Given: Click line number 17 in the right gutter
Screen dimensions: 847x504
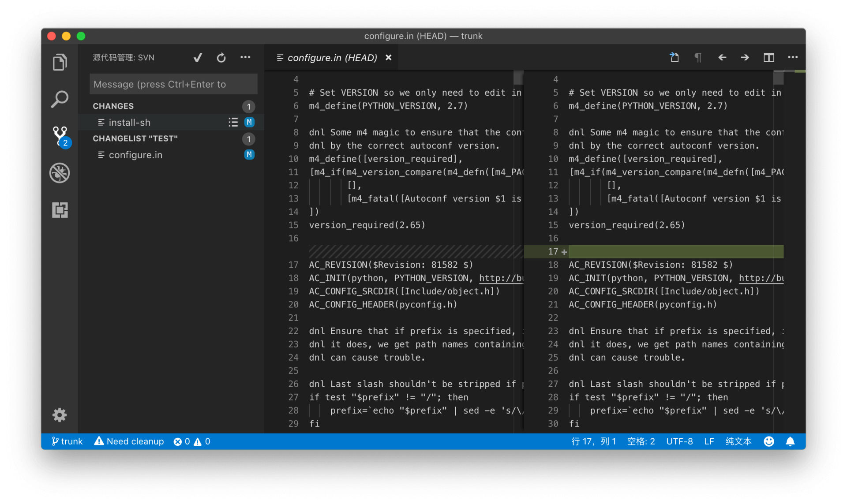Looking at the screenshot, I should click(x=553, y=252).
